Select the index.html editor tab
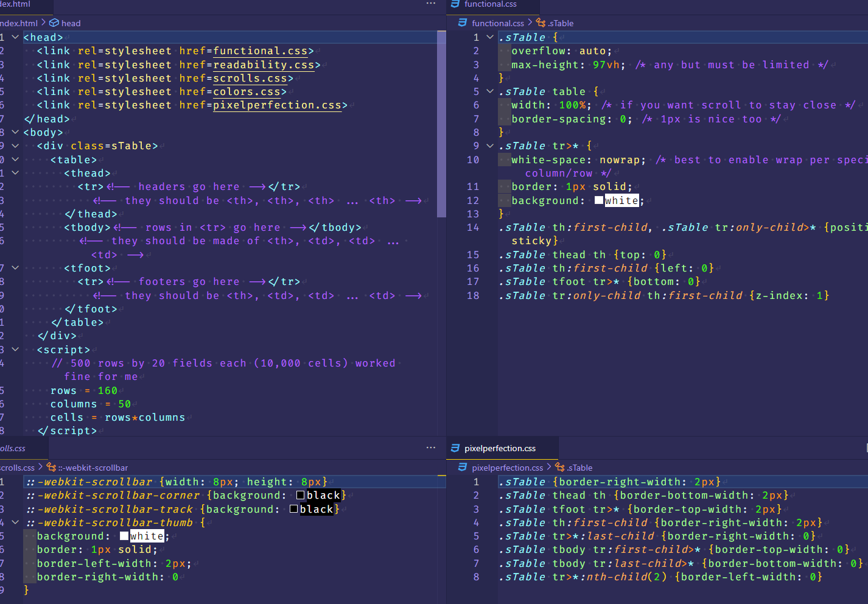 tap(26, 5)
